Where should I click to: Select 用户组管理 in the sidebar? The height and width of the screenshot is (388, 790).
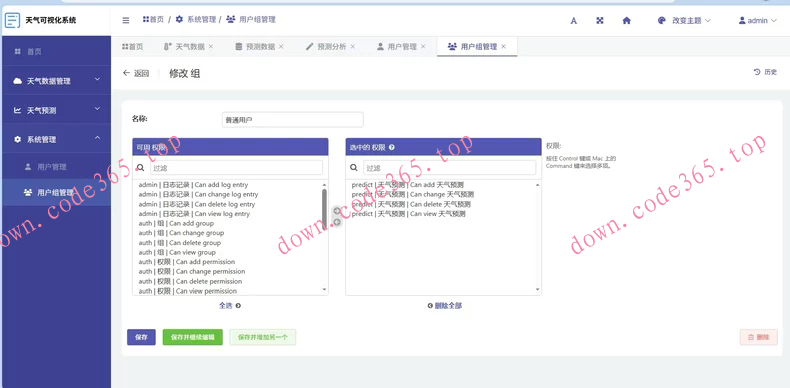[55, 192]
